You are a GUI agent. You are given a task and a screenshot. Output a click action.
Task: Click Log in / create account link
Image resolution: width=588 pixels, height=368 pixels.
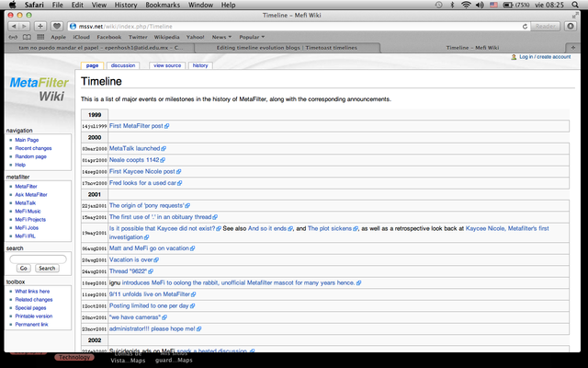[x=545, y=57]
